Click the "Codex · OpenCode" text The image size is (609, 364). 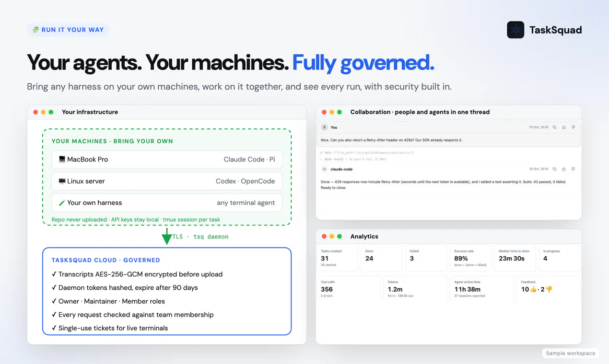tap(246, 182)
